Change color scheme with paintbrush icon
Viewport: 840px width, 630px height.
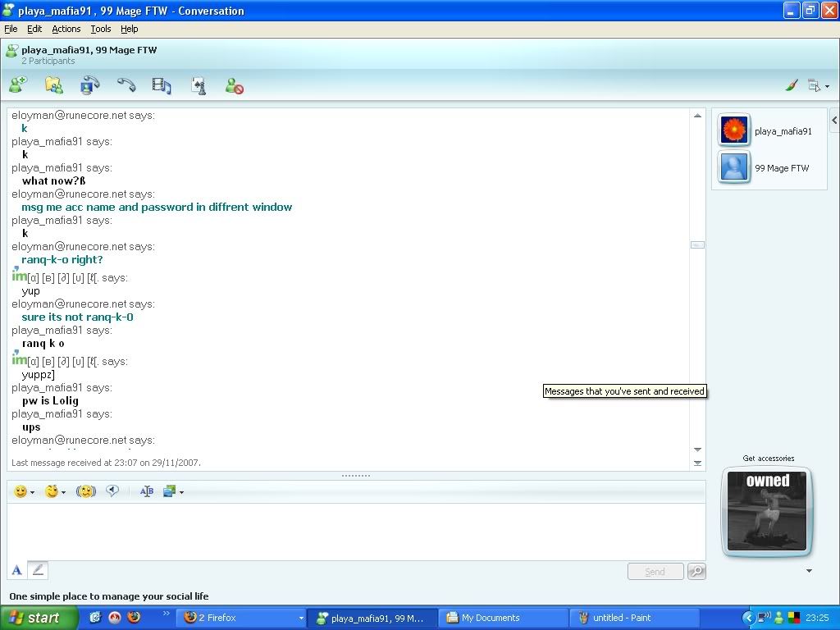(x=792, y=85)
